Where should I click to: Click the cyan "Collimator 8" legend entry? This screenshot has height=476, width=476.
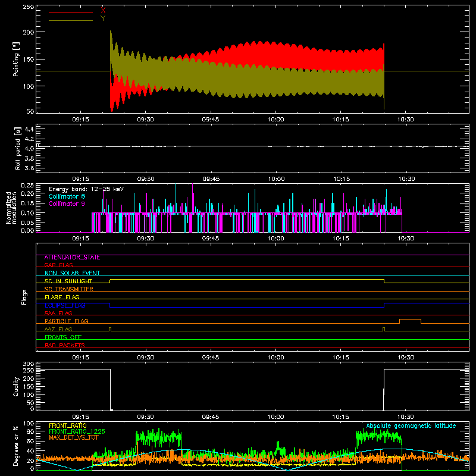pos(67,196)
